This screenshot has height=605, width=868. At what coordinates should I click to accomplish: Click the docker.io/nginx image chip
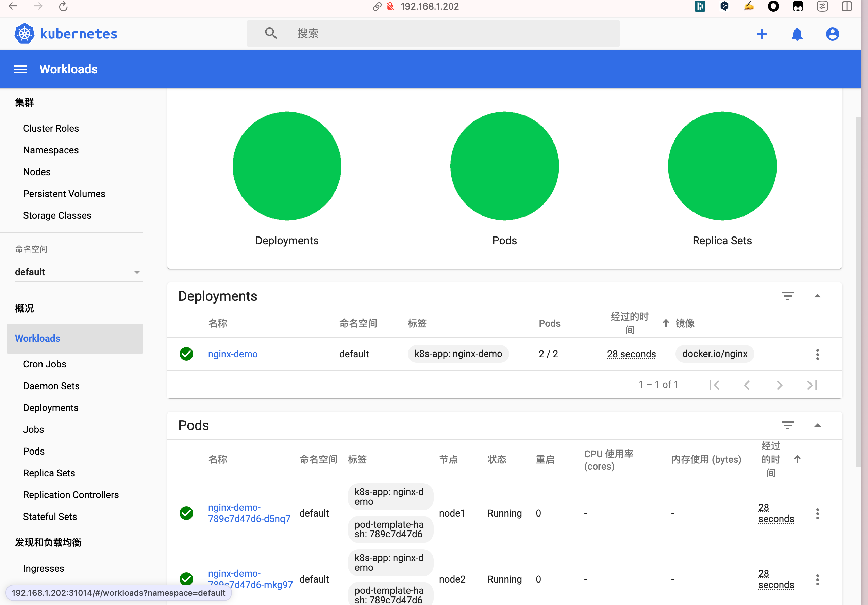pos(715,354)
